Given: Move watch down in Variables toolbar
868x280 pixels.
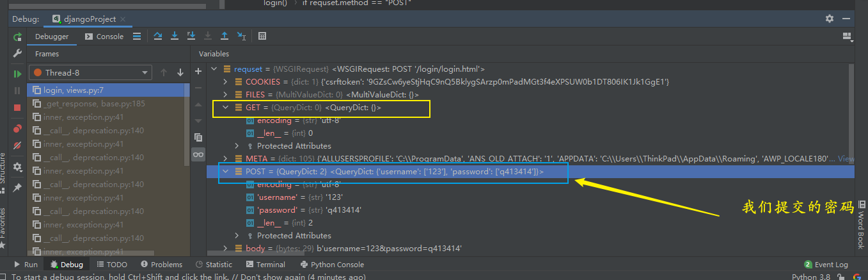Looking at the screenshot, I should pos(198,121).
